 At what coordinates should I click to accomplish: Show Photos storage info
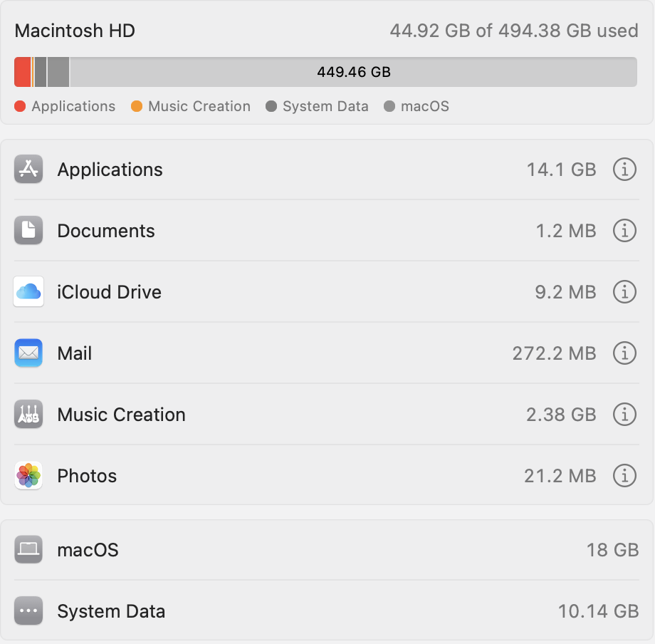(x=624, y=476)
